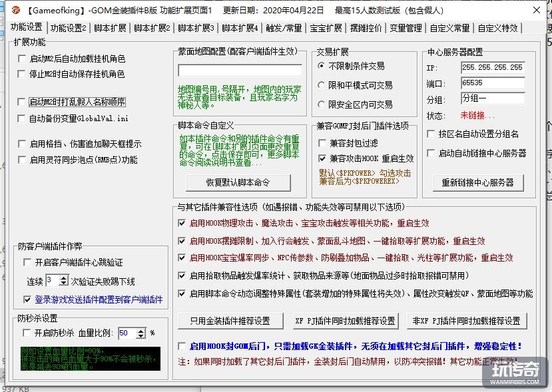Image resolution: width=552 pixels, height=392 pixels.
Task: Click the 未链接 connection status text
Action: click(477, 115)
